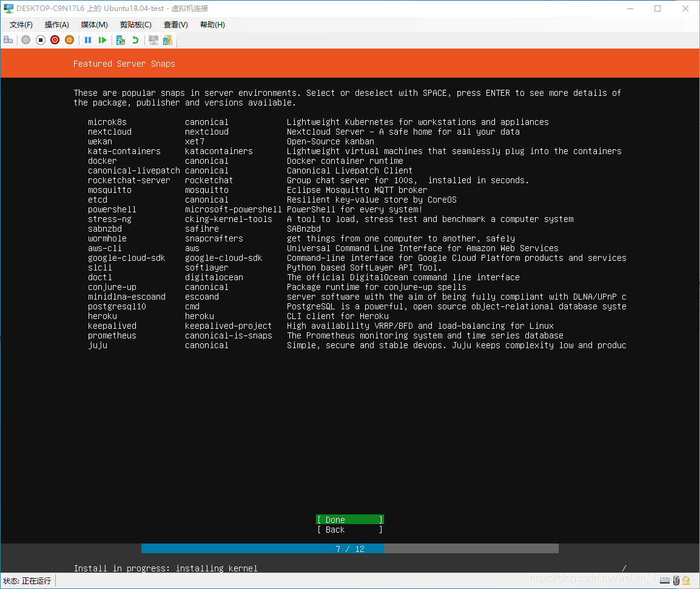Image resolution: width=700 pixels, height=589 pixels.
Task: Turn off the VM with the black square icon
Action: (41, 40)
